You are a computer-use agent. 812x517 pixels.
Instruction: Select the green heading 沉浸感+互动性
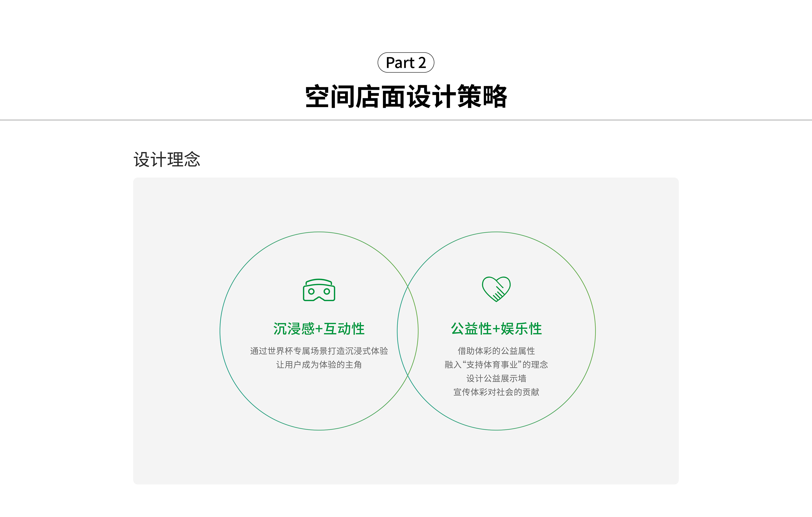tap(319, 329)
